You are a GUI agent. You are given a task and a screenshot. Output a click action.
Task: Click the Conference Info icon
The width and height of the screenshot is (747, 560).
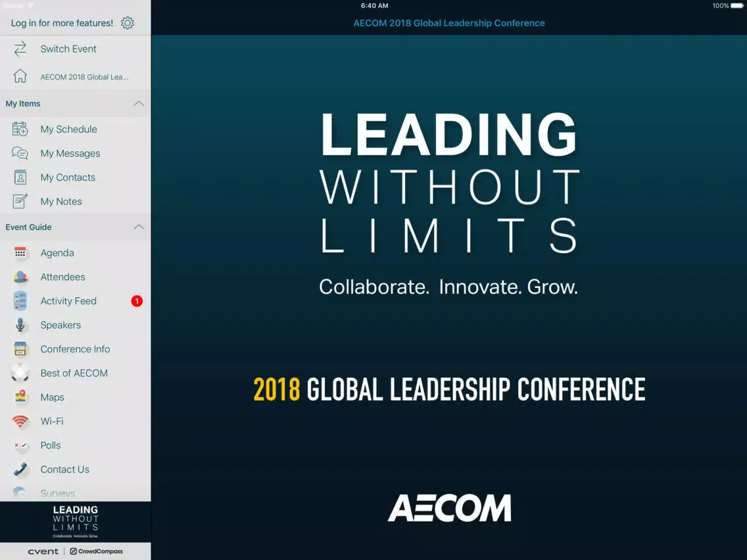click(x=20, y=349)
